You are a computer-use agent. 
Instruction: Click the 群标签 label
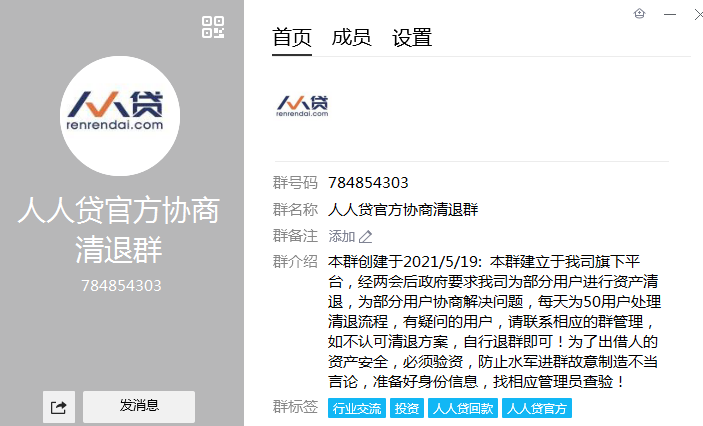pyautogui.click(x=295, y=407)
